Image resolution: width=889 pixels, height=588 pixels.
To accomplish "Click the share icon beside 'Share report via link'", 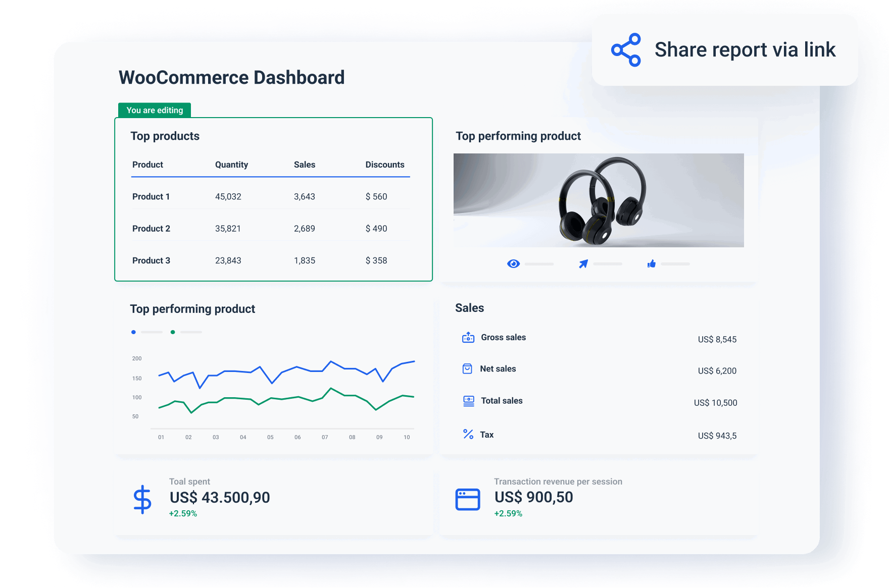I will pos(626,49).
